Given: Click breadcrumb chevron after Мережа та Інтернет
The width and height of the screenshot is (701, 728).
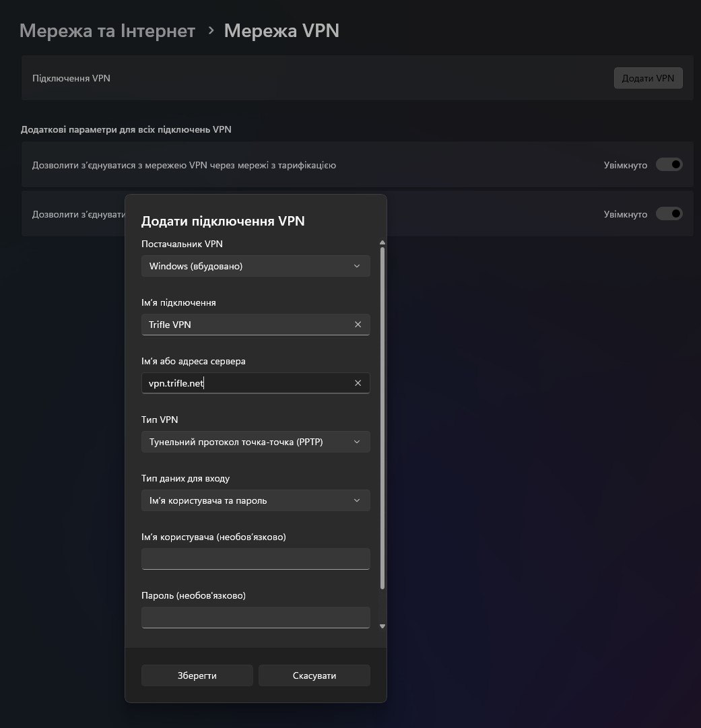Looking at the screenshot, I should click(x=211, y=31).
